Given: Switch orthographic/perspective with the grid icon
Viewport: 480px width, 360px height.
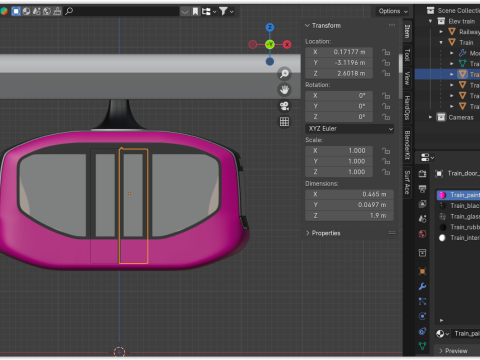Looking at the screenshot, I should pyautogui.click(x=284, y=122).
